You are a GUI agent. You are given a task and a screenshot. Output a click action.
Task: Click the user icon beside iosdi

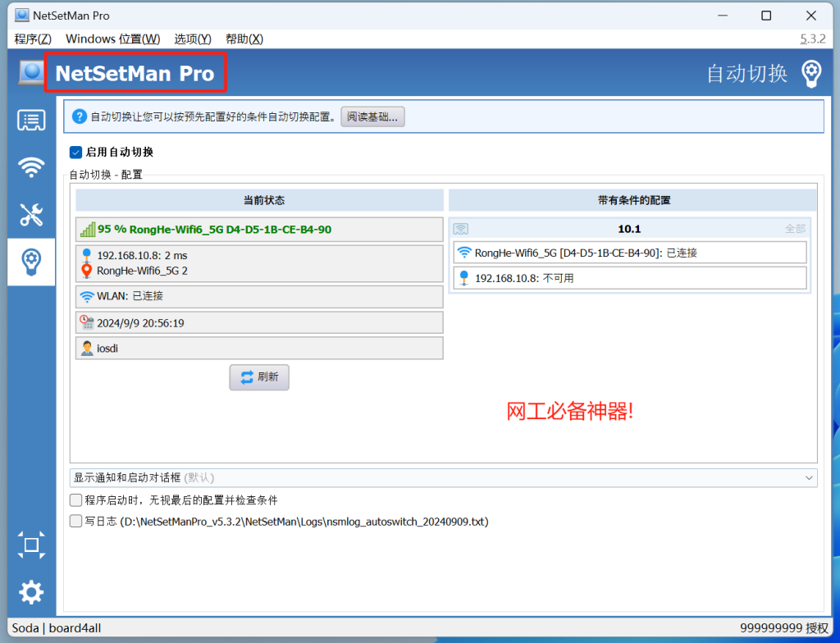click(87, 349)
